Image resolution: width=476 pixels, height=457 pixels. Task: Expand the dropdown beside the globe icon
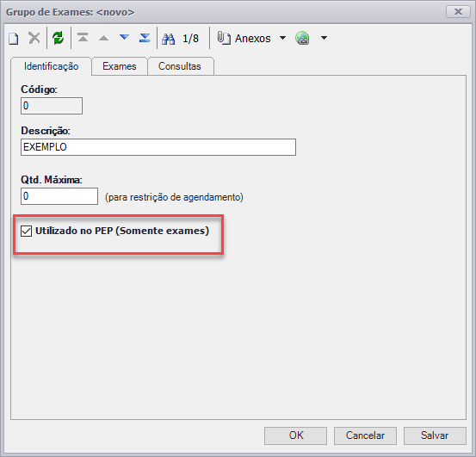(x=324, y=38)
